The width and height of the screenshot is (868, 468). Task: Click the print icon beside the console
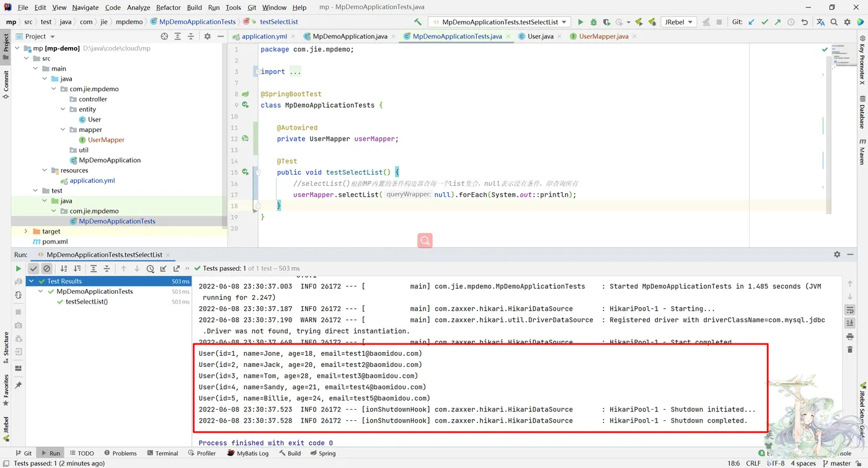point(850,337)
